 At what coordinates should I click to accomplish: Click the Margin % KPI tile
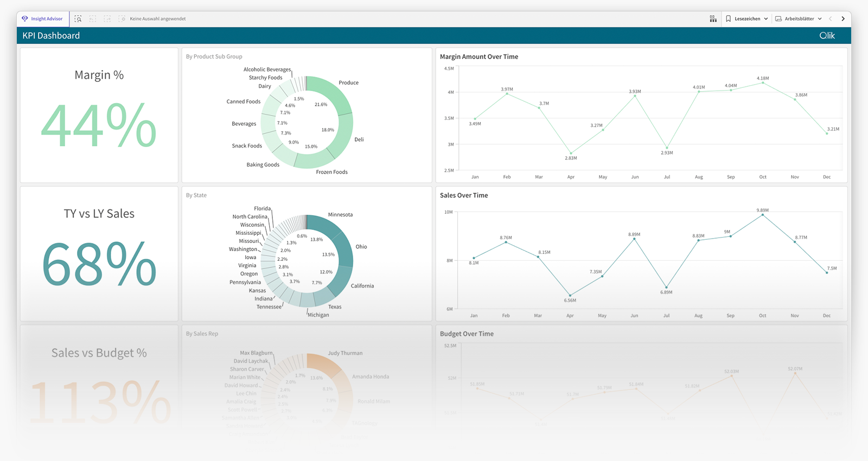pos(99,115)
